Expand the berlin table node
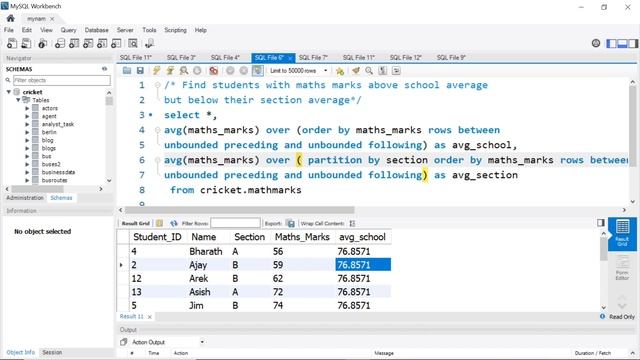This screenshot has height=360, width=640. tap(27, 132)
